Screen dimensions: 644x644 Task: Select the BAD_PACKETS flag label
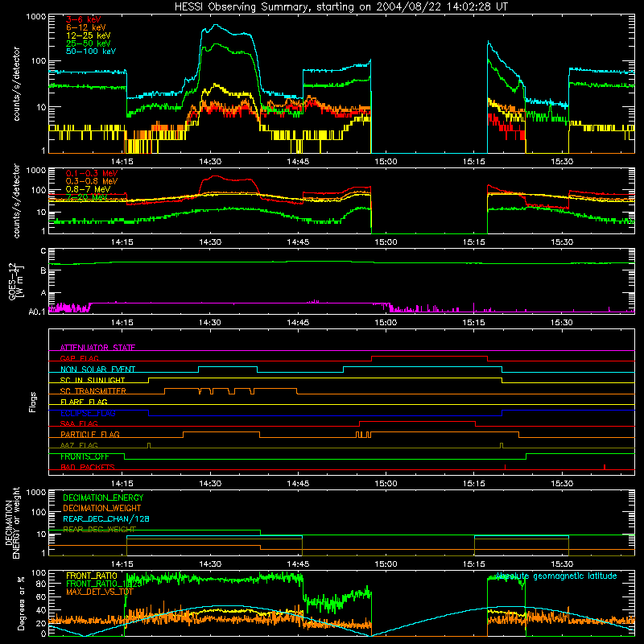88,467
